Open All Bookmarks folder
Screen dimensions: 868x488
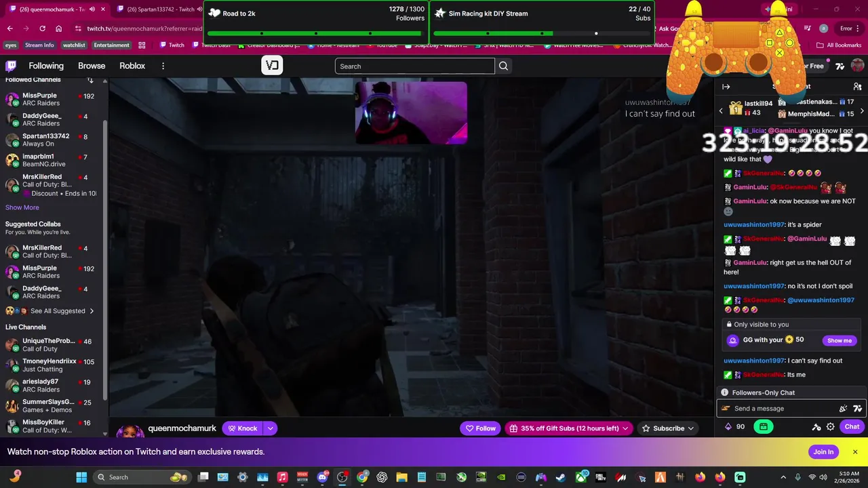click(840, 45)
